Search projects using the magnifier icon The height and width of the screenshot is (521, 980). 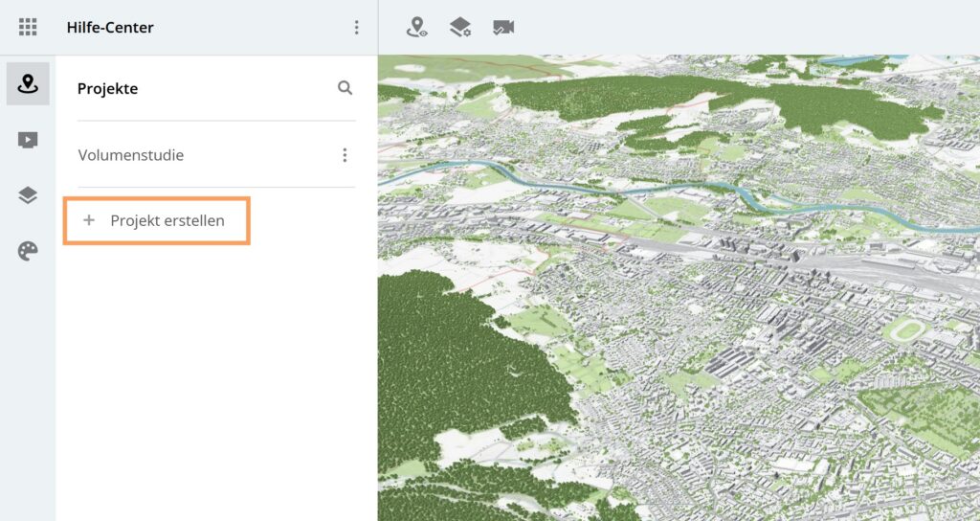[x=345, y=88]
